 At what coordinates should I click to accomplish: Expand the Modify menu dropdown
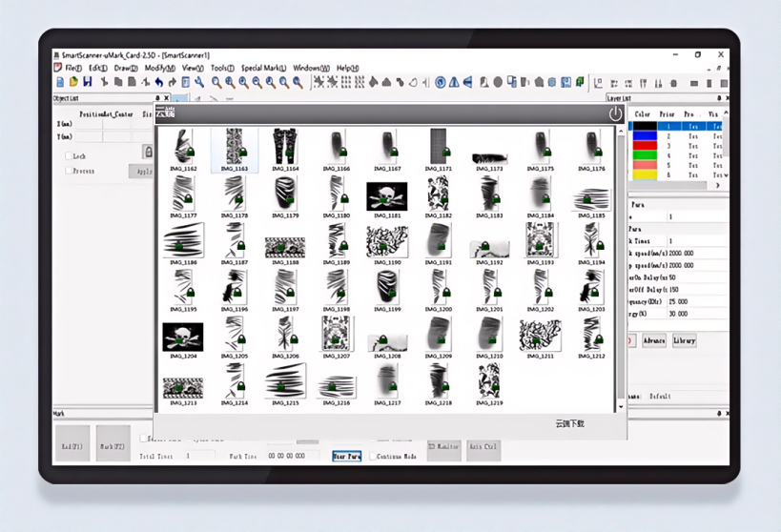coord(158,69)
